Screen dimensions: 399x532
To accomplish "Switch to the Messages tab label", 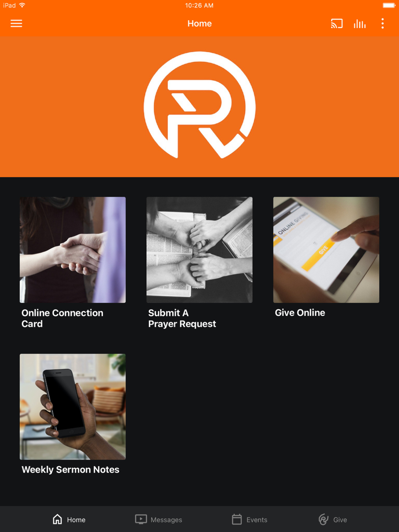I will 166,520.
